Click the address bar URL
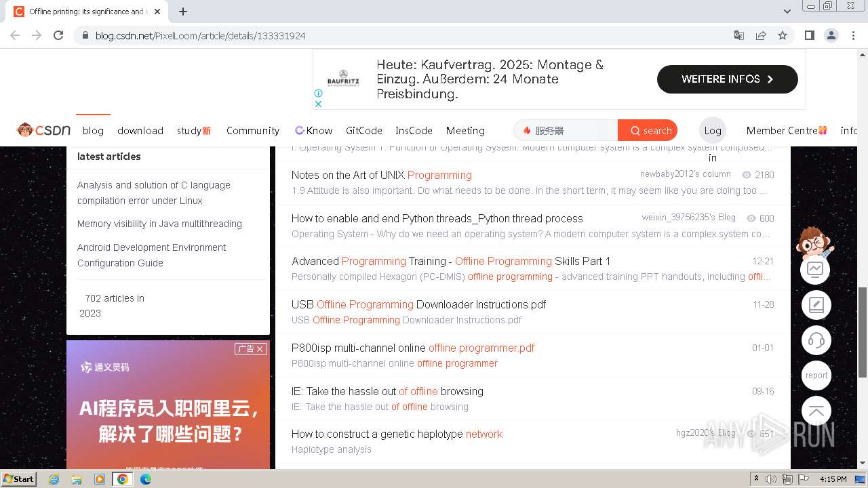Viewport: 868px width, 488px height. pos(200,36)
